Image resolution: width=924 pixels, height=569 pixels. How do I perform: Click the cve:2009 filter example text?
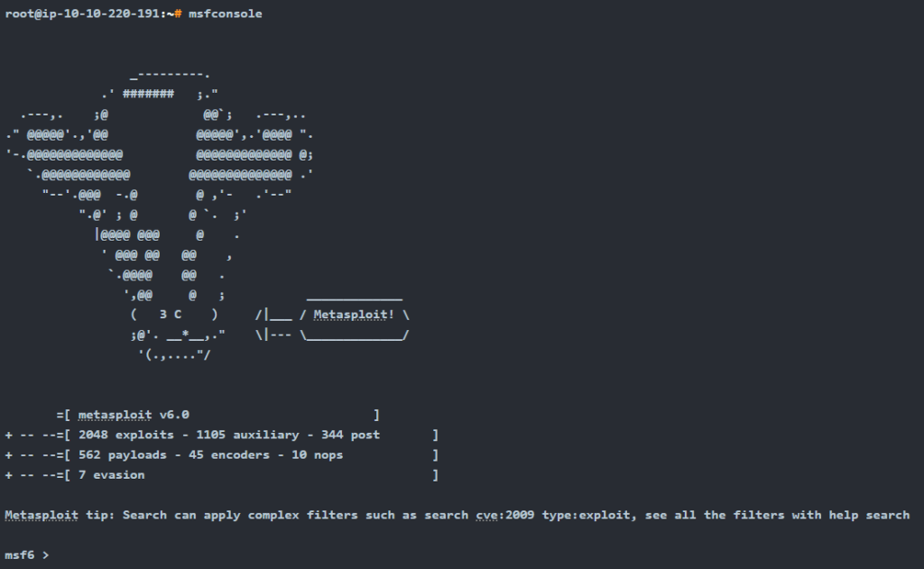tap(505, 515)
